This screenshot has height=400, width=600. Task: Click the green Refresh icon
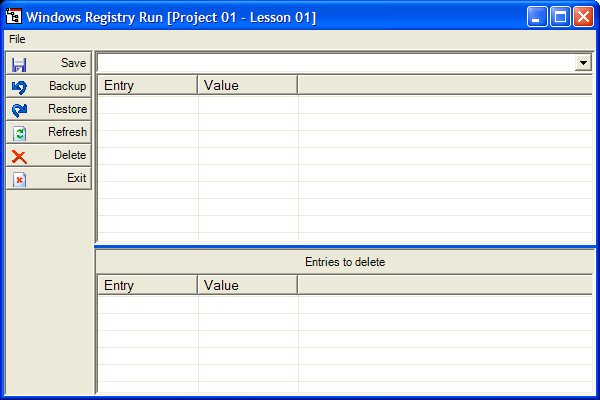pyautogui.click(x=19, y=133)
